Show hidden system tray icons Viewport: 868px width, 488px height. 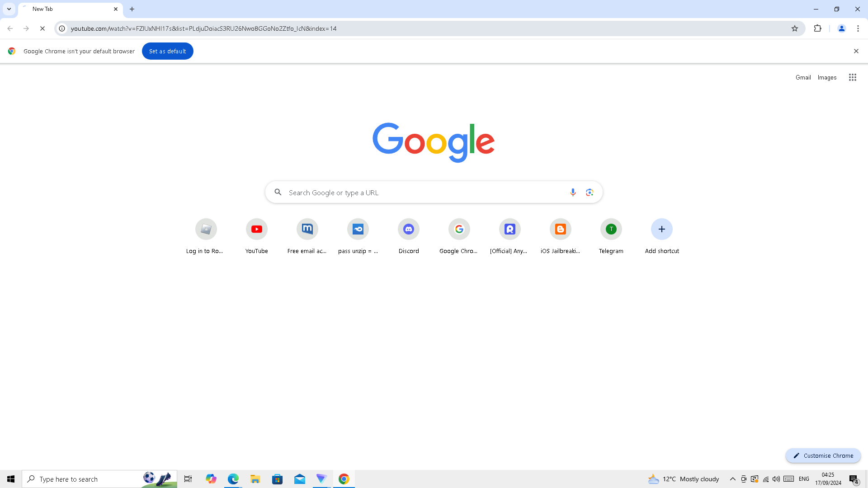pos(733,479)
